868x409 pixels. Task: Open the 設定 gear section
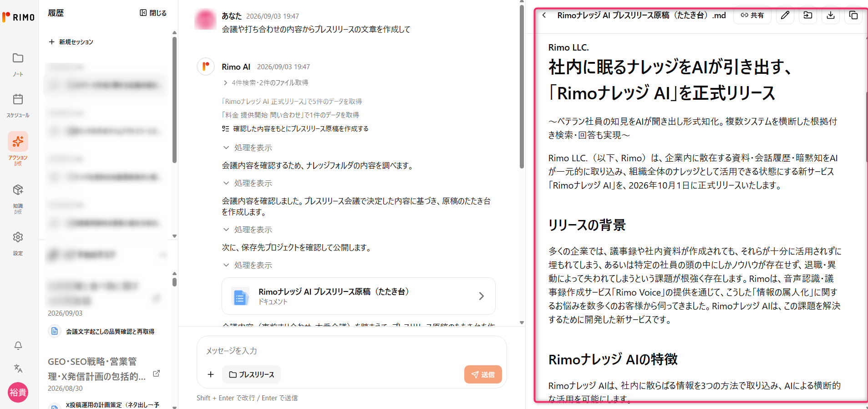click(18, 243)
